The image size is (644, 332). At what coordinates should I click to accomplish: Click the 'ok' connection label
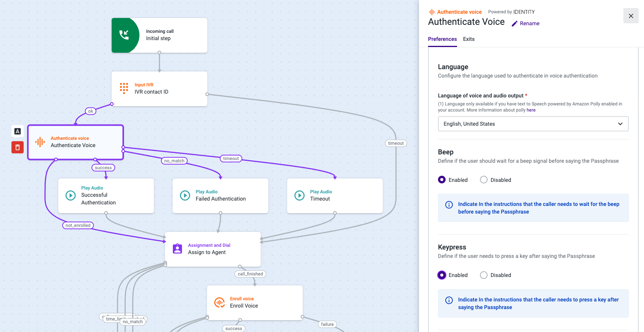coord(90,111)
